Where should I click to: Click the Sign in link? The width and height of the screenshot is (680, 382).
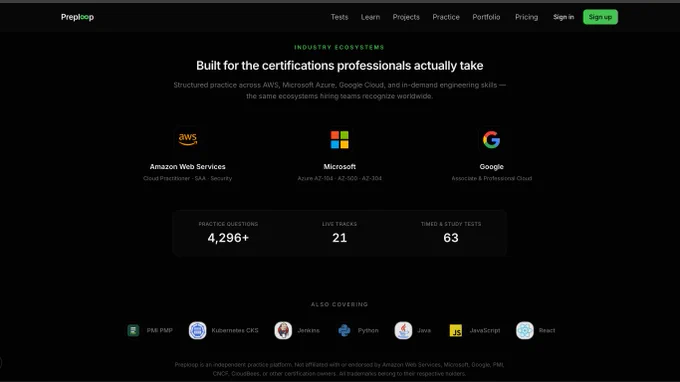pos(563,17)
